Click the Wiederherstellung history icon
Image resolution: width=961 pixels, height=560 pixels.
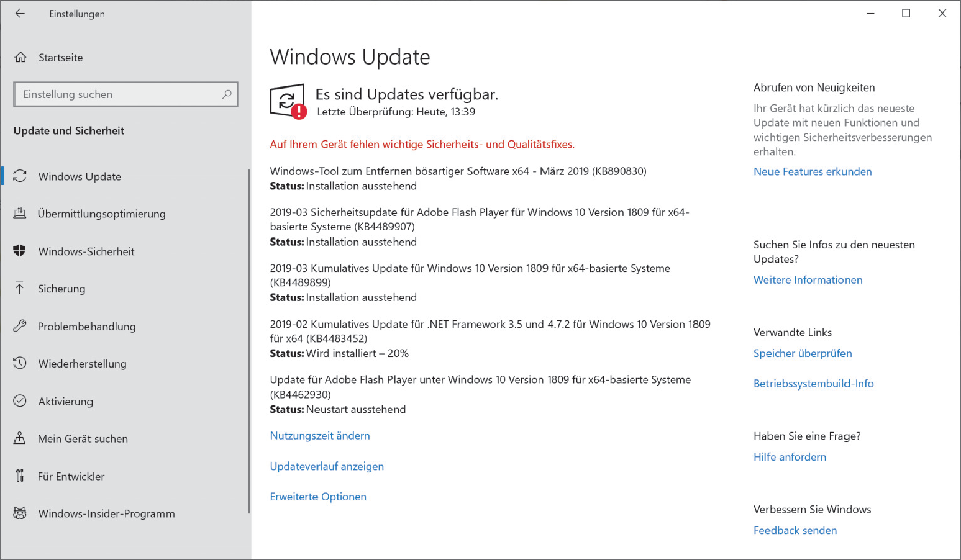point(20,363)
